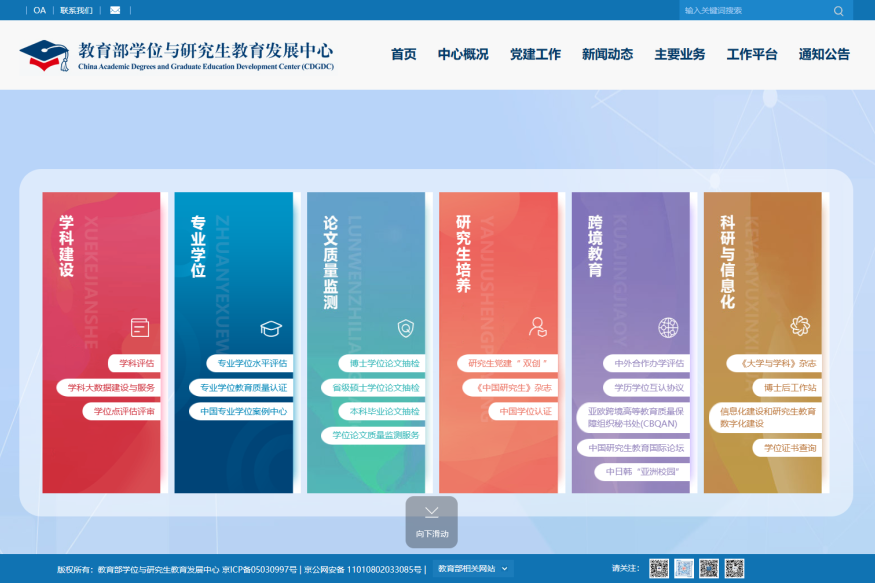Open 学历学位互认协议 link

tap(647, 387)
